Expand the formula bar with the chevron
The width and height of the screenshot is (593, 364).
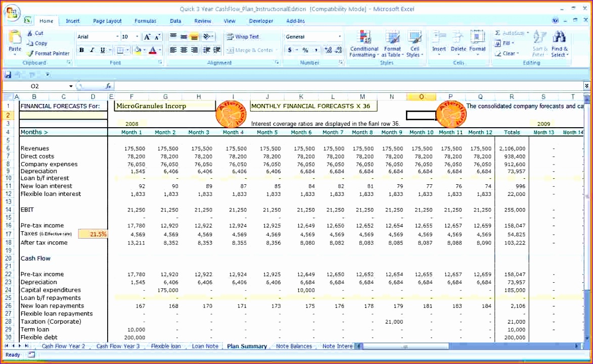click(x=586, y=86)
